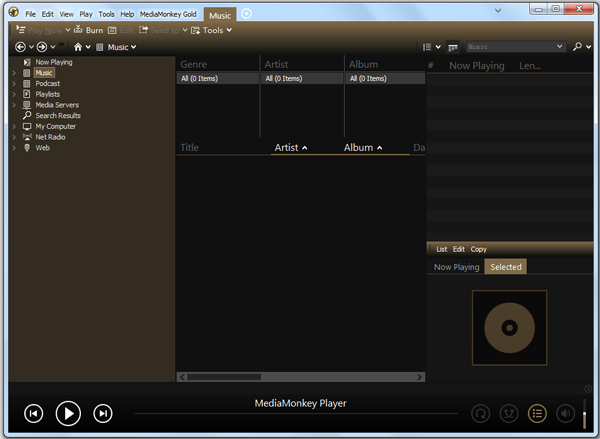Select Now Playing in the tree
600x439 pixels.
54,62
